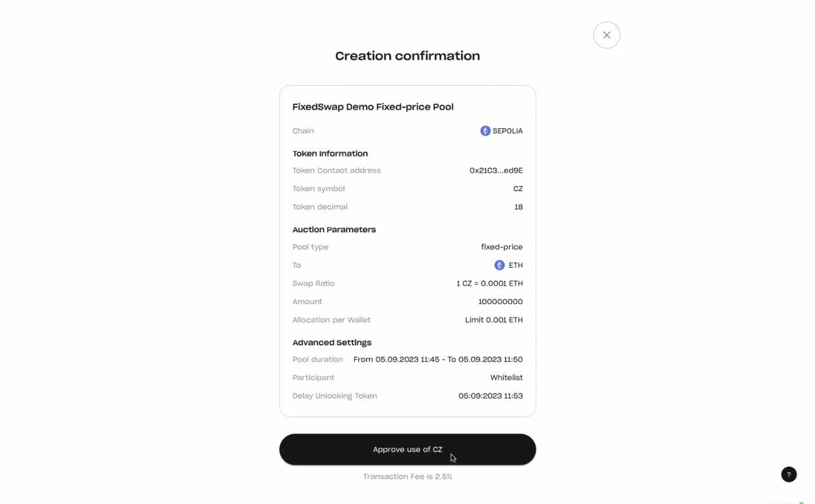Click the token contract address 0x21C3...ed9E

click(496, 170)
